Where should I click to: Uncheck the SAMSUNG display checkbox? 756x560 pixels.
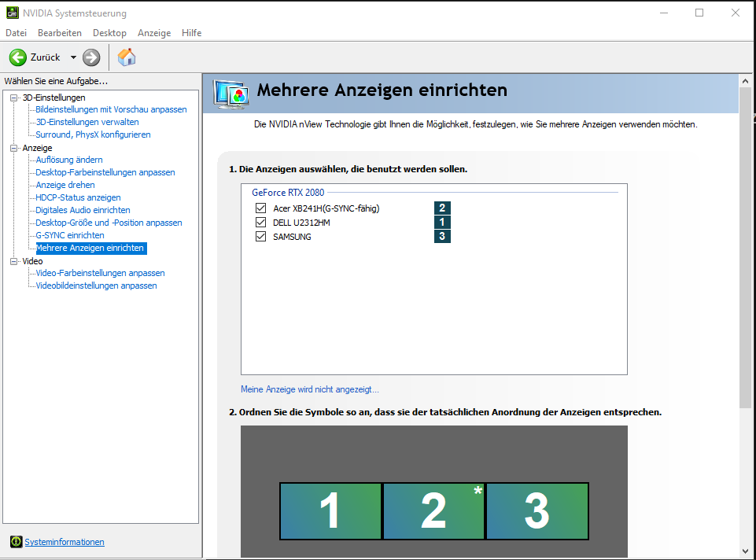tap(261, 237)
